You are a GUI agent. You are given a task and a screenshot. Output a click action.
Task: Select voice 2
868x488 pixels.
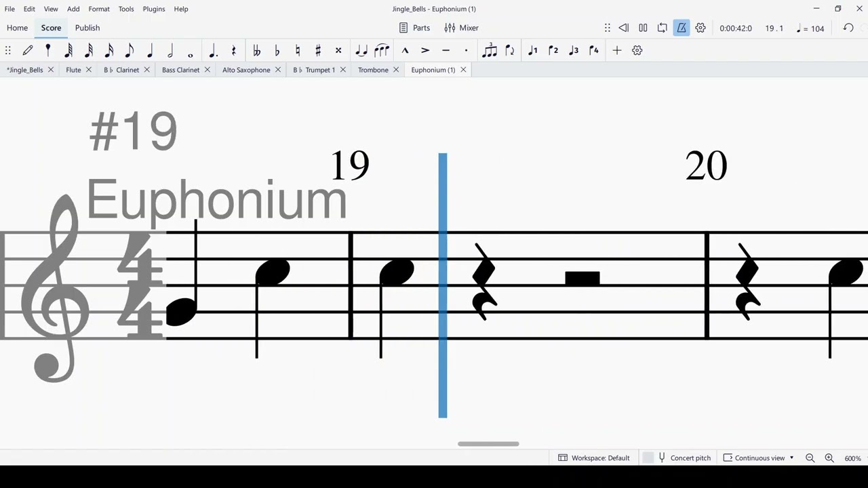pyautogui.click(x=553, y=50)
